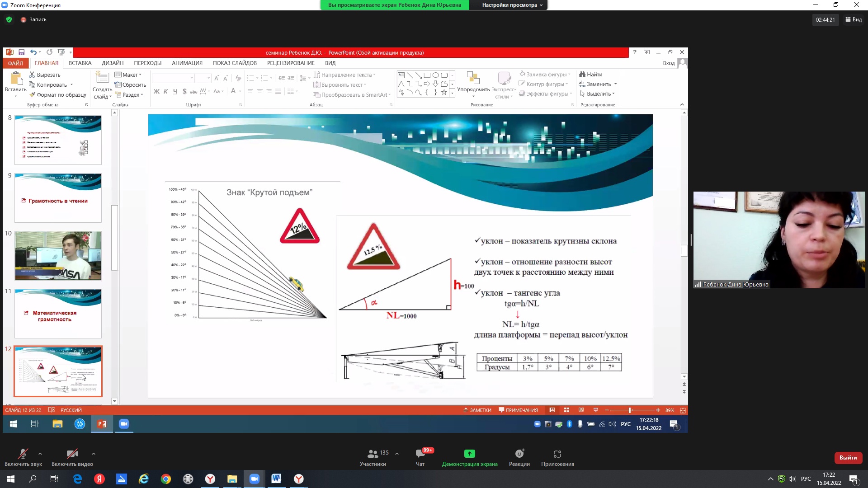Screen dimensions: 868x488
Task: Open Participants list in Zoom
Action: (373, 454)
